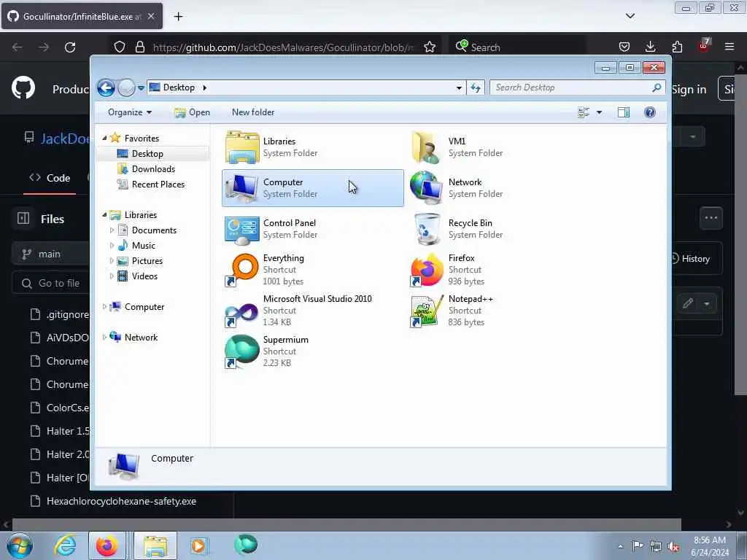
Task: Open Windows Media Player from taskbar
Action: click(x=198, y=545)
